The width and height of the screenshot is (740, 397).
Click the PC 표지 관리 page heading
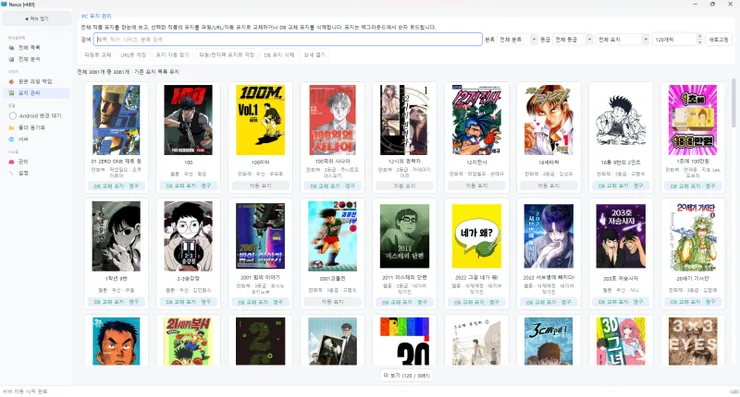coord(96,16)
